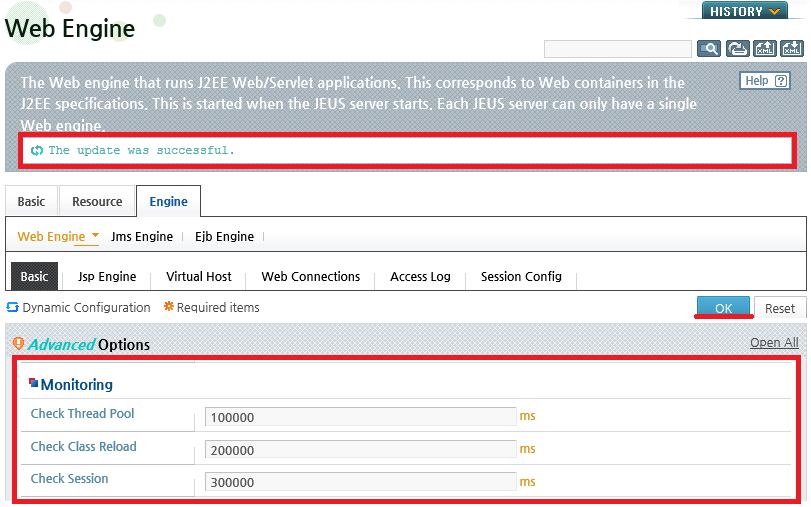Click the XML import icon with down arrow
The height and width of the screenshot is (507, 811).
click(792, 49)
